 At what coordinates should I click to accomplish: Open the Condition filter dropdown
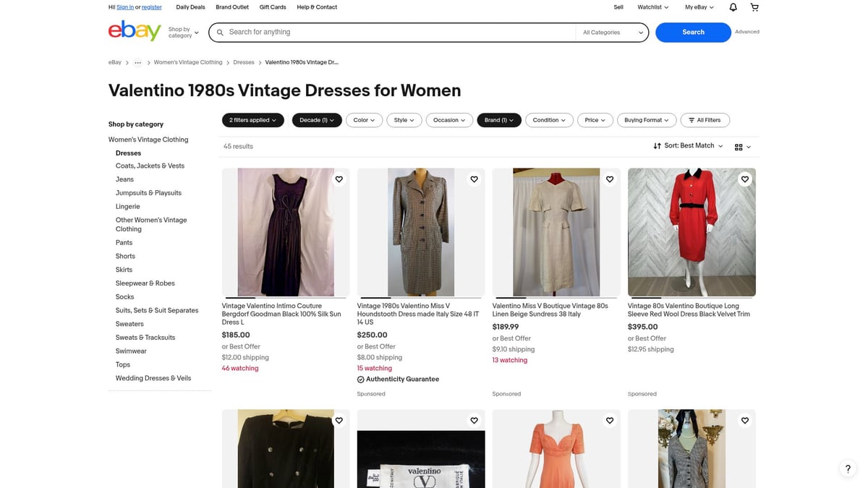549,120
